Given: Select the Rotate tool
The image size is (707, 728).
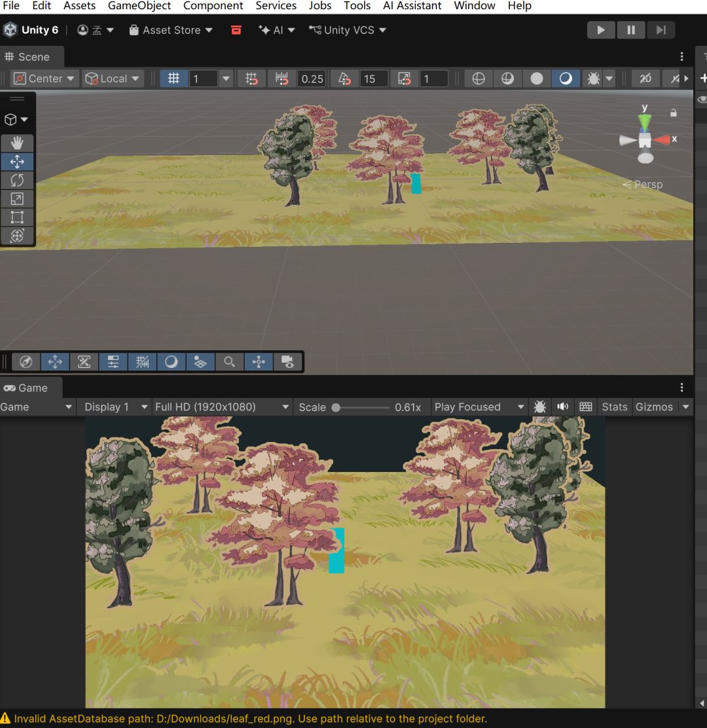Looking at the screenshot, I should [x=17, y=180].
